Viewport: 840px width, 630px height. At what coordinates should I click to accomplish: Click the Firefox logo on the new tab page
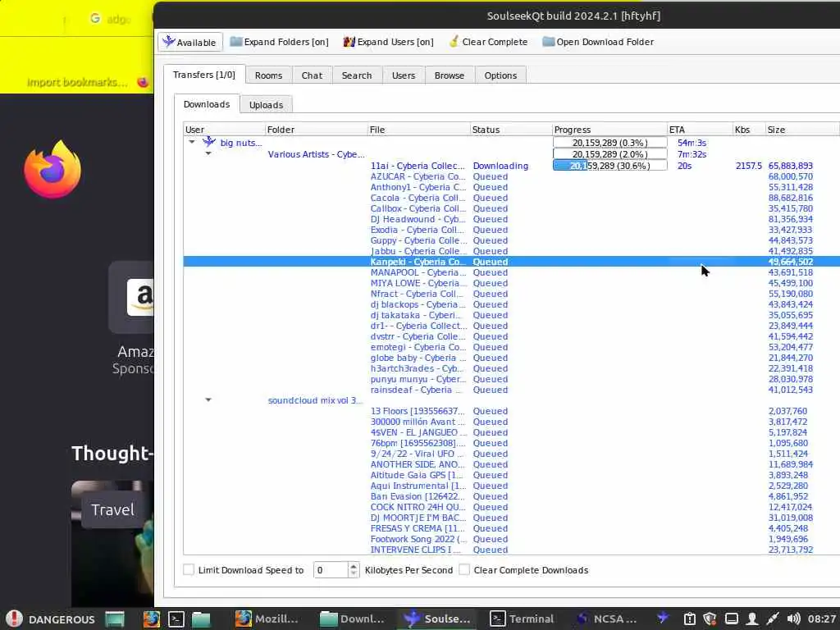[x=52, y=169]
